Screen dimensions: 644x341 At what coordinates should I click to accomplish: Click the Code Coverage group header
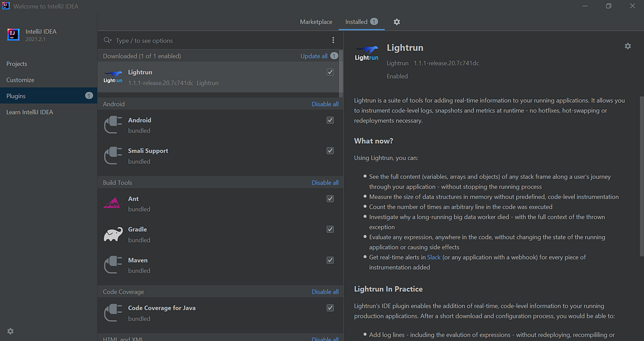(123, 292)
